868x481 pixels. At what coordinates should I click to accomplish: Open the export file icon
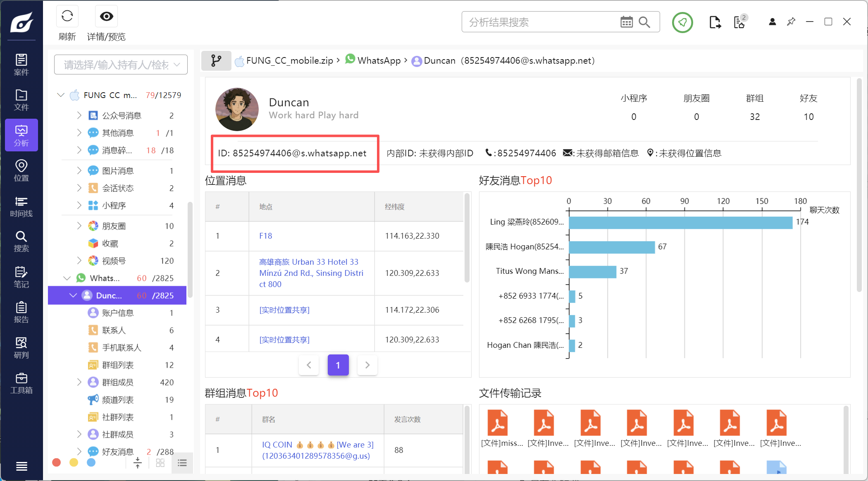(715, 22)
